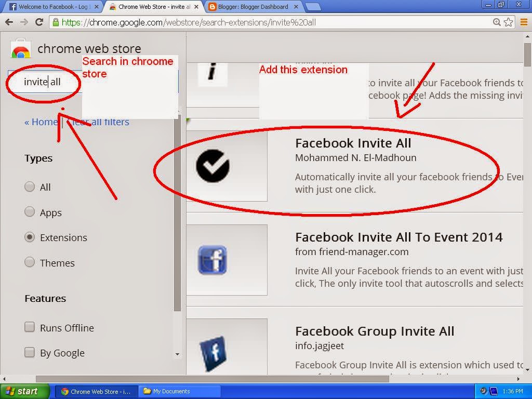Click 'chrome web store' header text
The width and height of the screenshot is (532, 399).
(89, 49)
